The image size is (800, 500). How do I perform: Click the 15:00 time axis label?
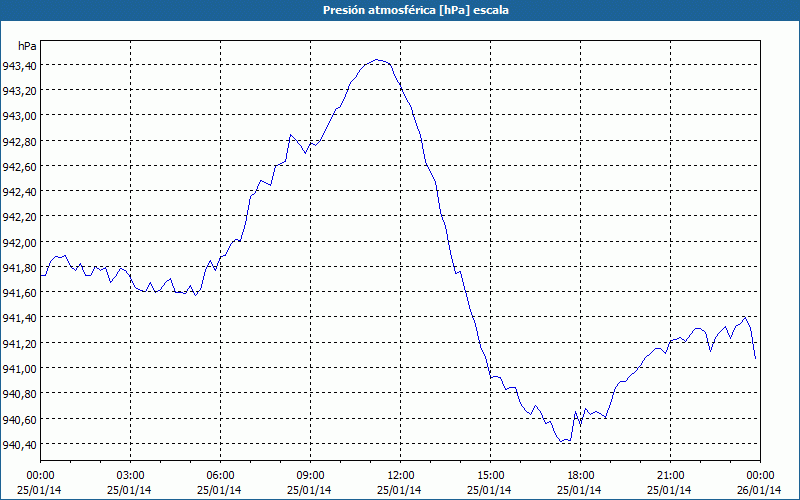490,475
